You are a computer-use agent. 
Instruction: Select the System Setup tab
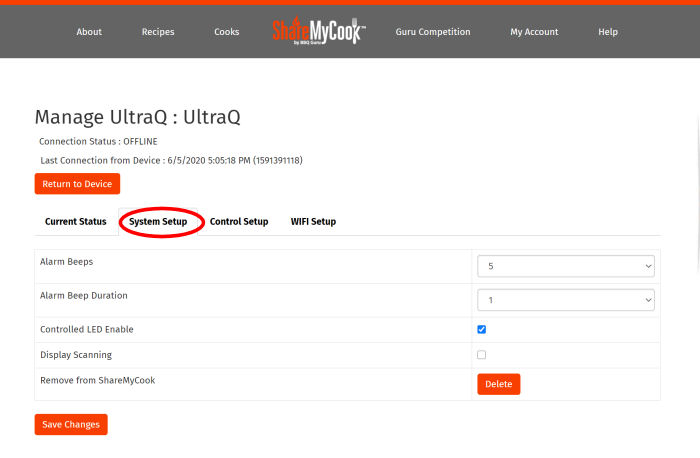coord(158,221)
